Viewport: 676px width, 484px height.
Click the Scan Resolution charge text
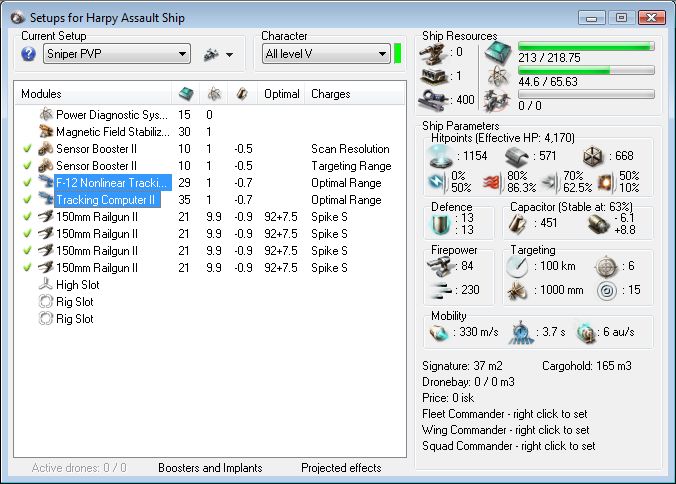(350, 149)
